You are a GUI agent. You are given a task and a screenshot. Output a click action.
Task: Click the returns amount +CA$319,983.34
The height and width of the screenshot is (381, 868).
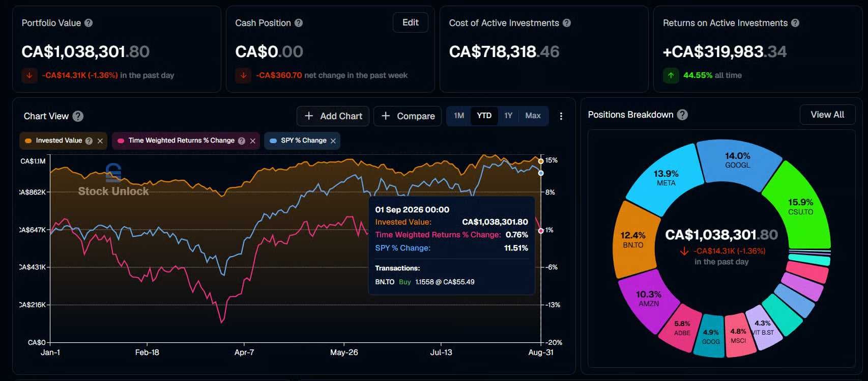coord(725,51)
